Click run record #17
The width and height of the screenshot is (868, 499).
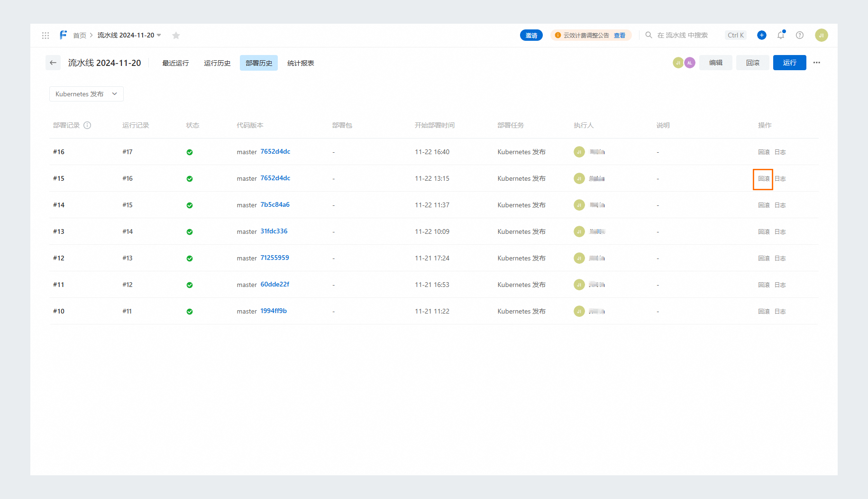tap(128, 152)
